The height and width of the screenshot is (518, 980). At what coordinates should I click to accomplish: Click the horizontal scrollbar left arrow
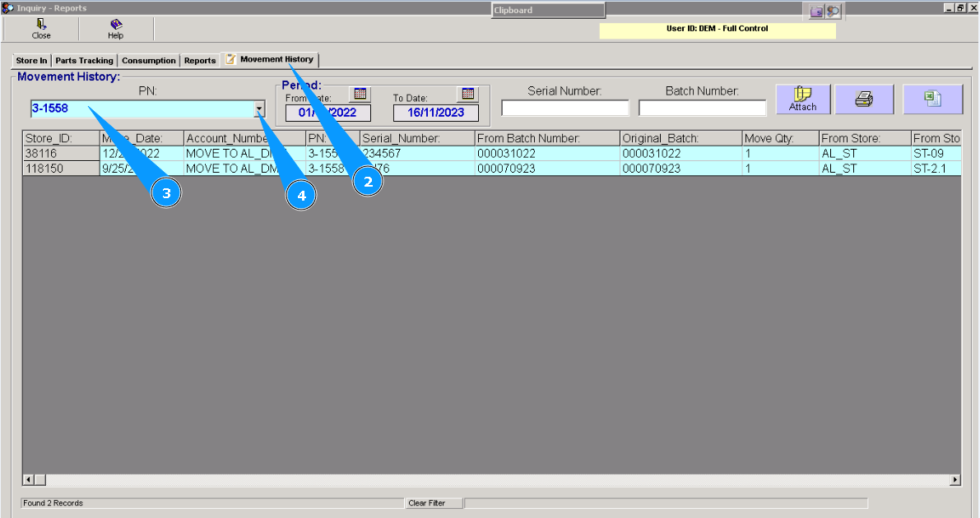point(28,480)
